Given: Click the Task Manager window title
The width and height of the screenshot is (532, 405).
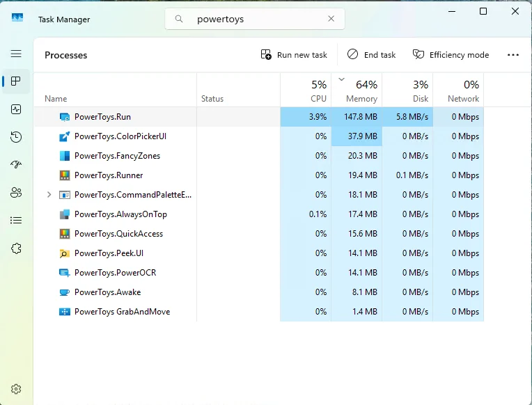Looking at the screenshot, I should pyautogui.click(x=64, y=19).
